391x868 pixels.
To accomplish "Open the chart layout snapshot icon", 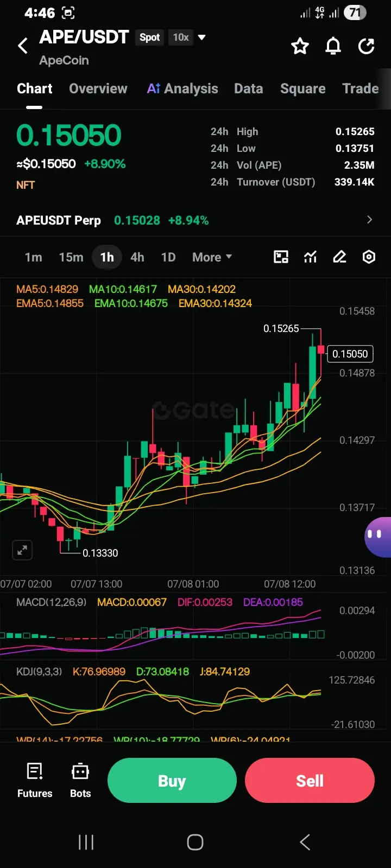I will (281, 257).
